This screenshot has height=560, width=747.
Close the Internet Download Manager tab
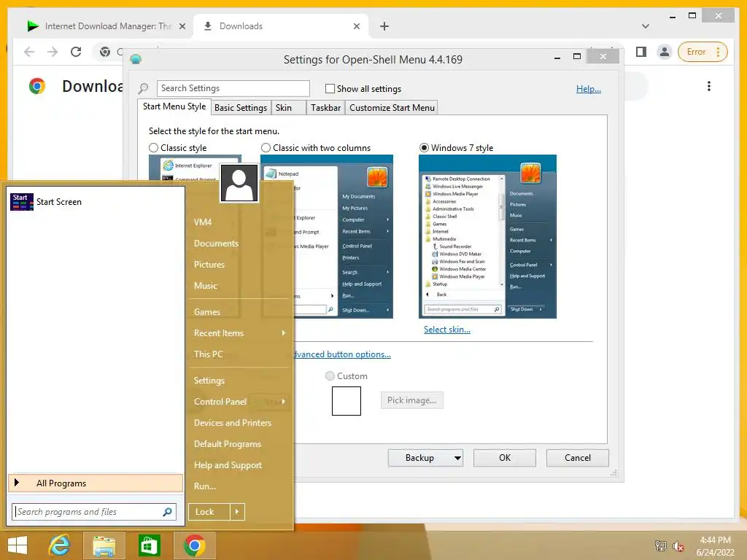click(x=182, y=26)
